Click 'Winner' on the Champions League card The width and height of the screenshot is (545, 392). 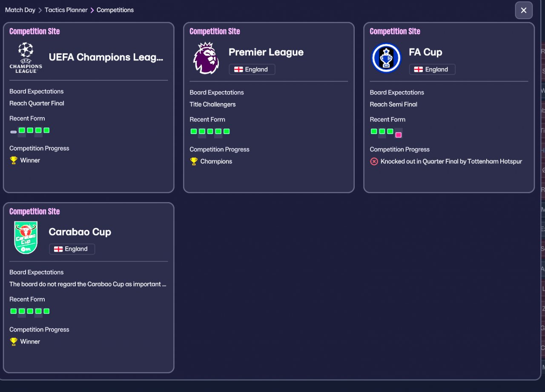(x=30, y=160)
